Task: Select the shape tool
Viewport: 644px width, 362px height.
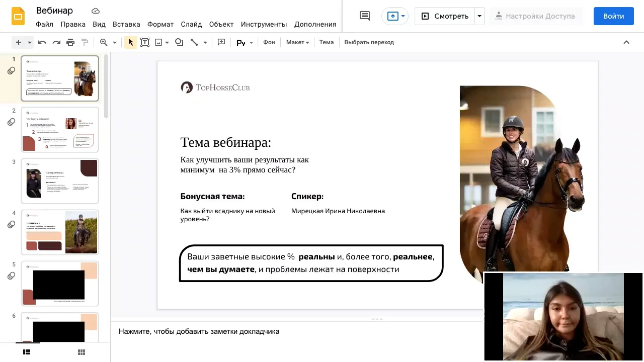Action: [179, 42]
